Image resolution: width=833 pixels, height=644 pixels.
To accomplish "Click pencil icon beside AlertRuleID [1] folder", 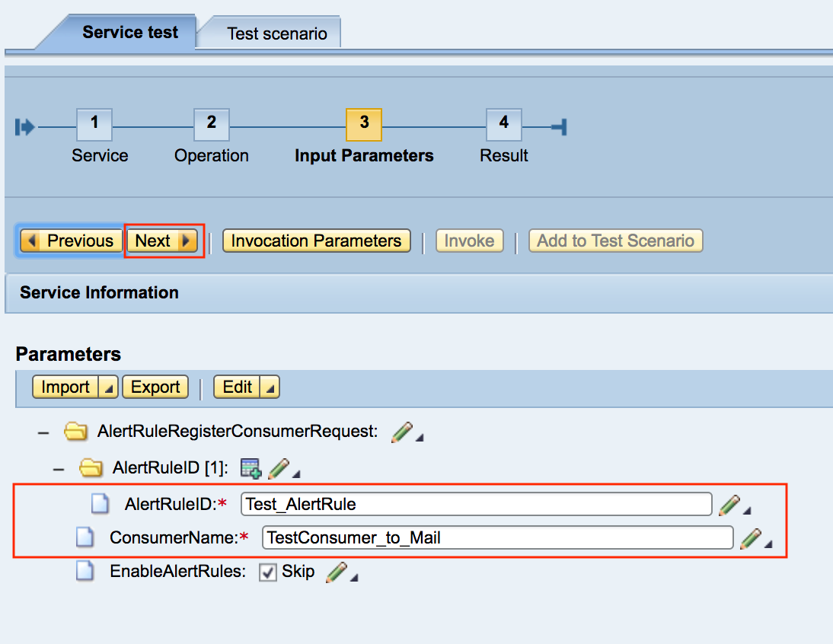I will (279, 469).
